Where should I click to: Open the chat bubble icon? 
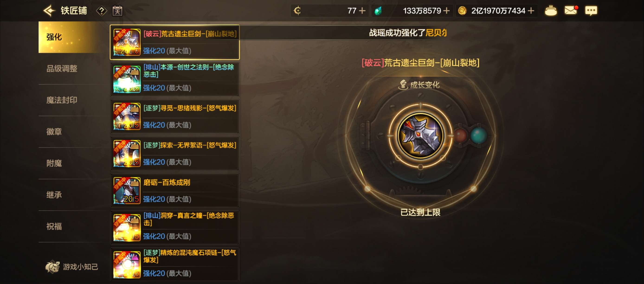click(x=591, y=11)
